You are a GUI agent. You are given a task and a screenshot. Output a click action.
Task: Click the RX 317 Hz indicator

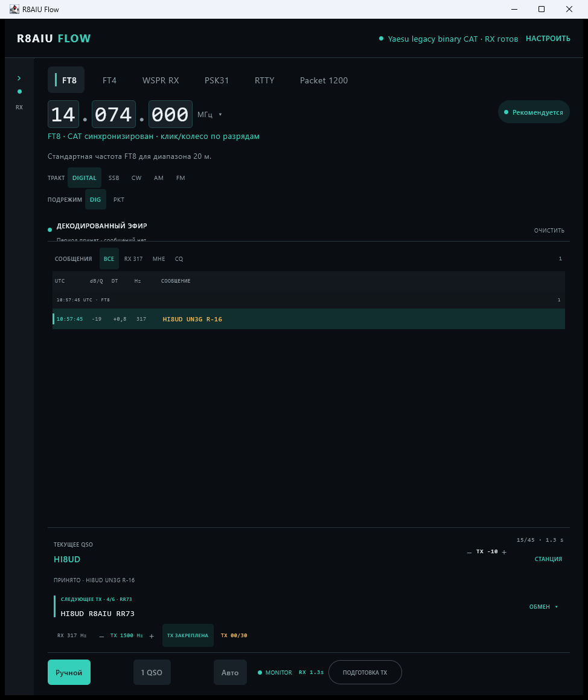tap(72, 635)
